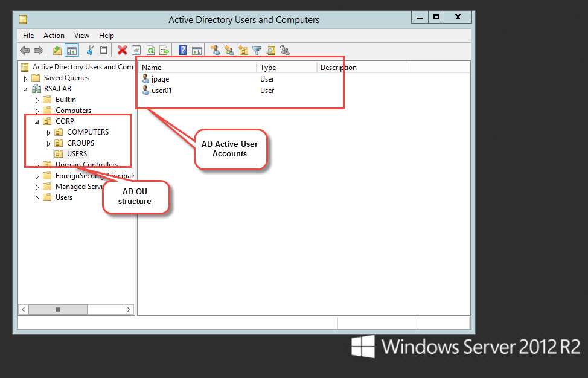The image size is (588, 378).
Task: Expand the GROUPS organizational unit
Action: click(49, 144)
